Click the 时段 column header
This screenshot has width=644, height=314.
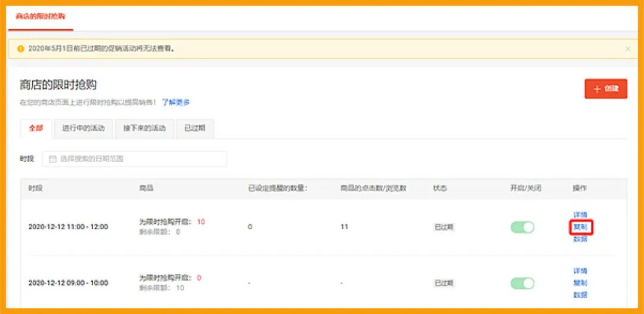coord(35,189)
